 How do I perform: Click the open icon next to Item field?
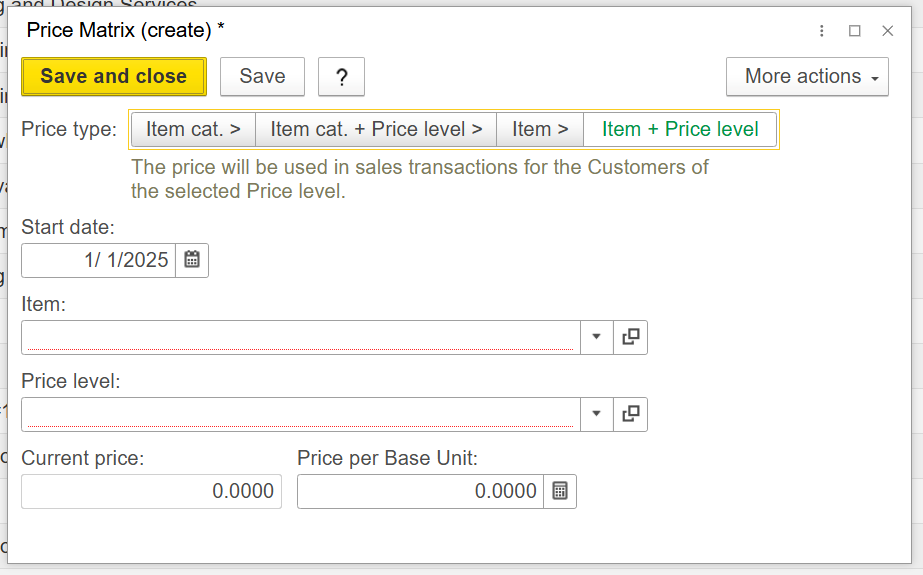630,337
